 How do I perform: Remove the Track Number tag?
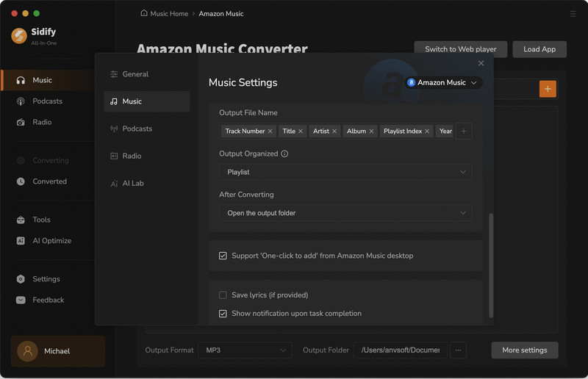(270, 131)
